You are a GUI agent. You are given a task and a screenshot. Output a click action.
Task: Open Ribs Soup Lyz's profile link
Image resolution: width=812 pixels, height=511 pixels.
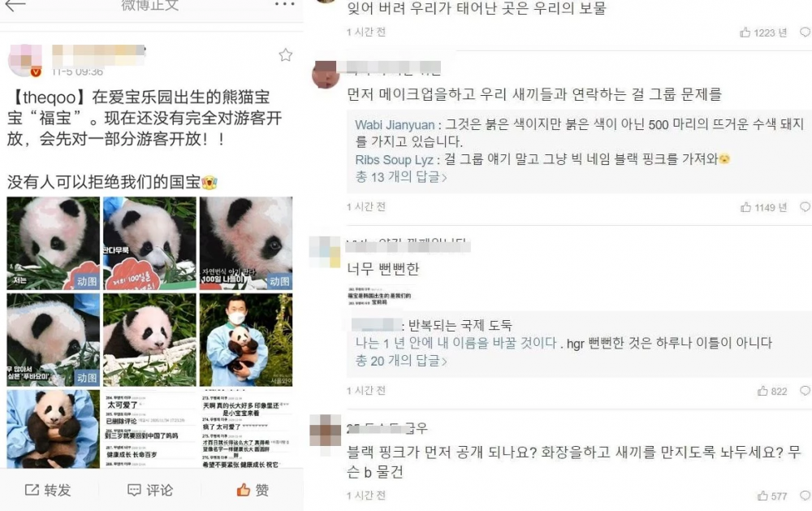click(x=394, y=159)
